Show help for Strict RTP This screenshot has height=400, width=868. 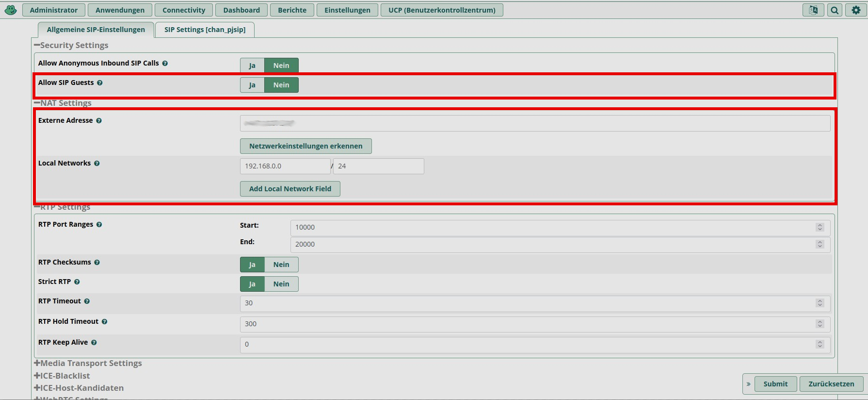pyautogui.click(x=77, y=282)
